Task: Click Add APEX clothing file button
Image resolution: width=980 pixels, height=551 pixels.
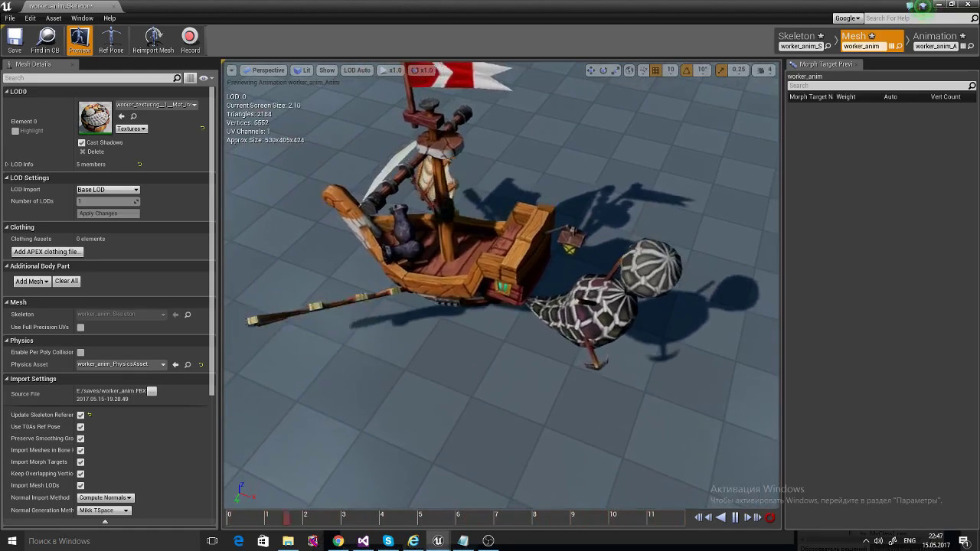Action: tap(47, 252)
